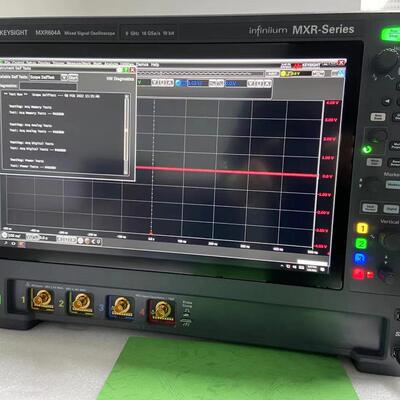The width and height of the screenshot is (400, 400).
Task: Click the channel 3 offset value field
Action: pos(235,83)
